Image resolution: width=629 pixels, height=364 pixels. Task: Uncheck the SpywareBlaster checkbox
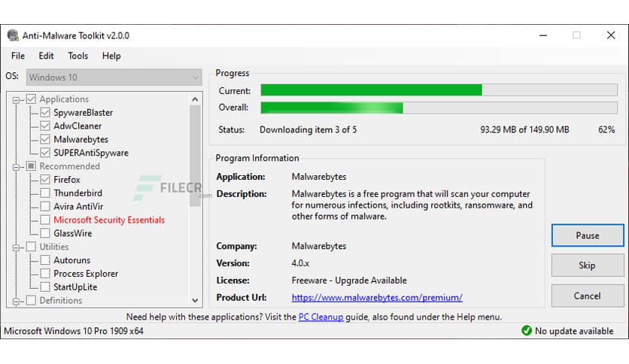pyautogui.click(x=45, y=113)
